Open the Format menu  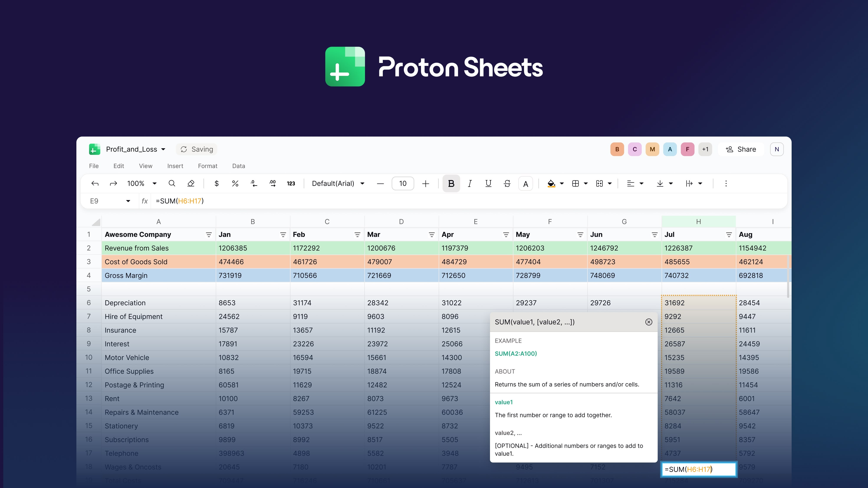pos(208,166)
